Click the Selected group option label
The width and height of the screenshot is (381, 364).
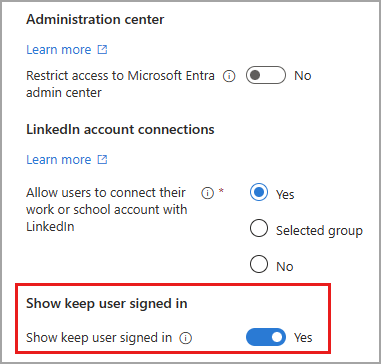click(319, 231)
